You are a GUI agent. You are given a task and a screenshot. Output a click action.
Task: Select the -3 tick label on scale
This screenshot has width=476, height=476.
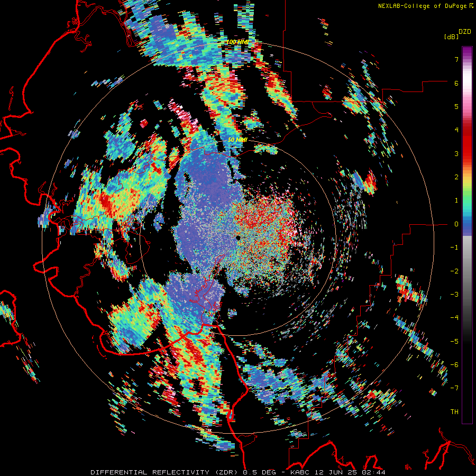click(x=454, y=295)
